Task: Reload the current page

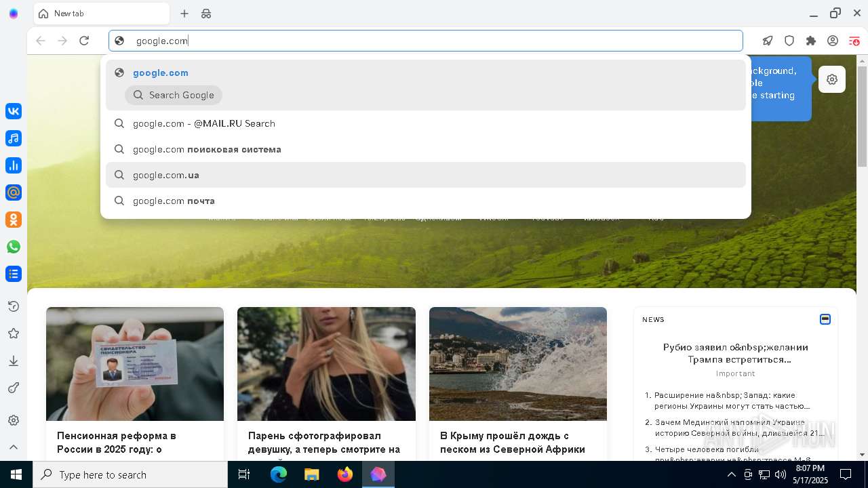Action: pos(84,41)
